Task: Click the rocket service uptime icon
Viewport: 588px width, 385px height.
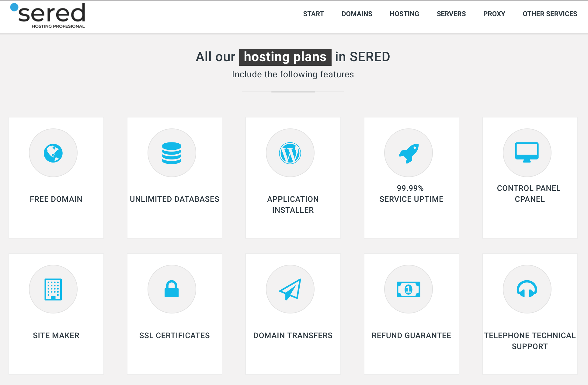Action: pos(409,153)
